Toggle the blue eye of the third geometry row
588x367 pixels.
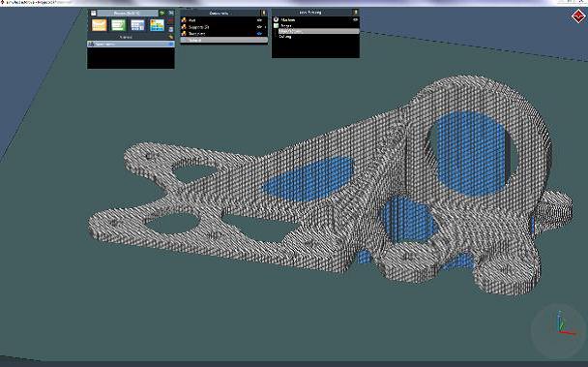click(x=259, y=34)
